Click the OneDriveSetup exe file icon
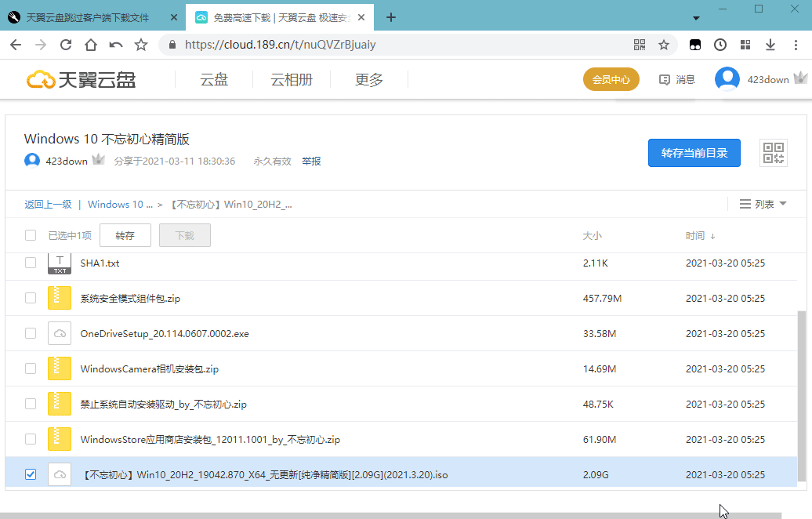The image size is (812, 519). point(60,333)
